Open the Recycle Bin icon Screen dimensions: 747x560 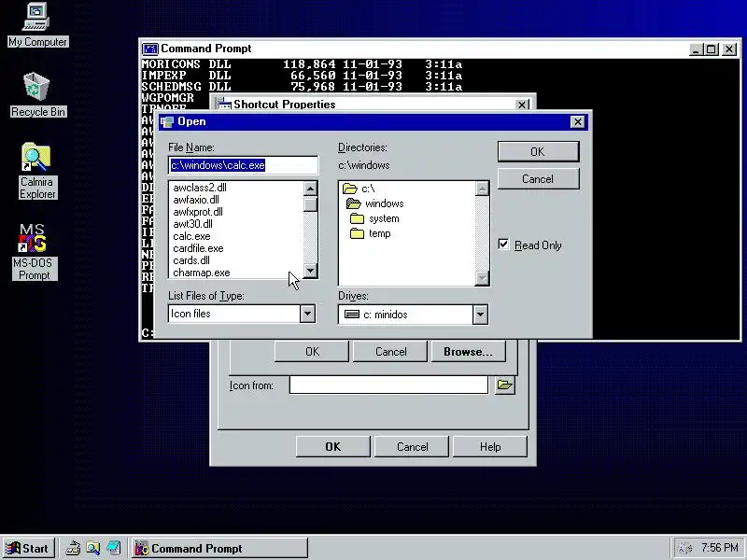pos(37,94)
